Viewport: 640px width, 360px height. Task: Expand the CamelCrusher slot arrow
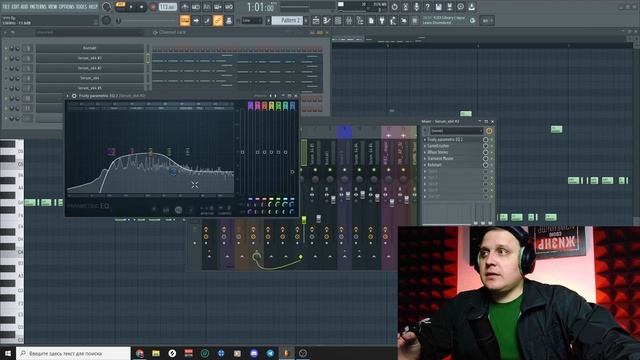pyautogui.click(x=425, y=146)
